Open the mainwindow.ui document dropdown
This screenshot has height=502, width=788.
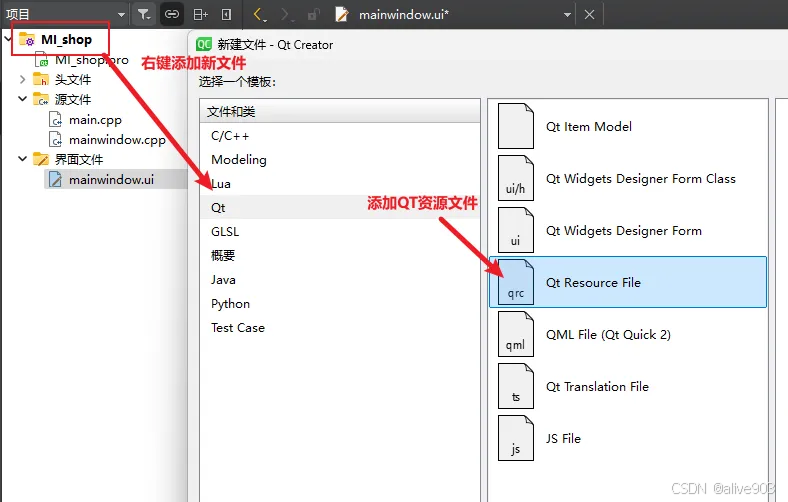tap(567, 15)
